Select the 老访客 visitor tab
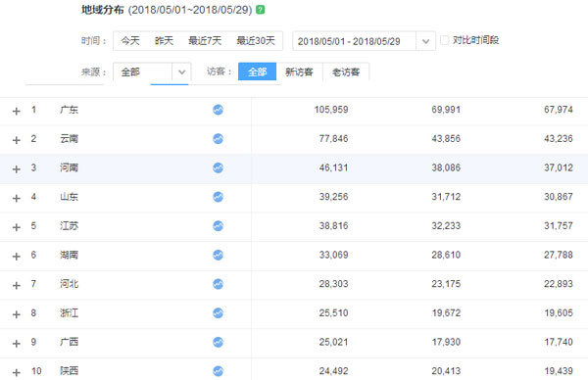The image size is (588, 380). click(x=346, y=71)
